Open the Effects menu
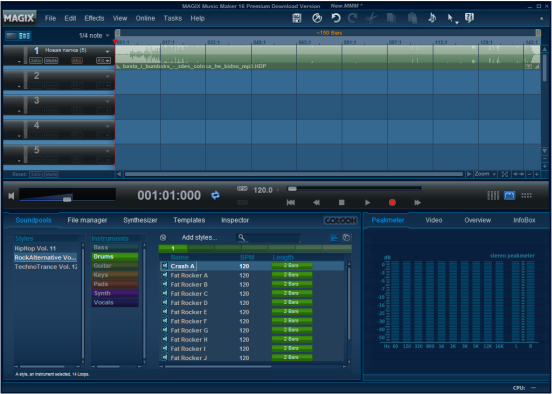Screen dimensions: 552x394 pos(94,18)
